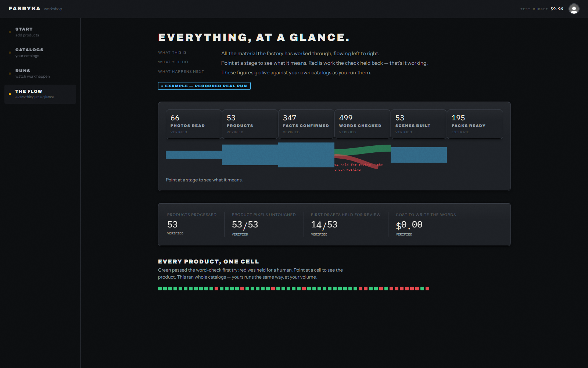Select Cost To Write The Words $0.00
Image resolution: width=588 pixels, height=368 pixels.
(x=409, y=225)
